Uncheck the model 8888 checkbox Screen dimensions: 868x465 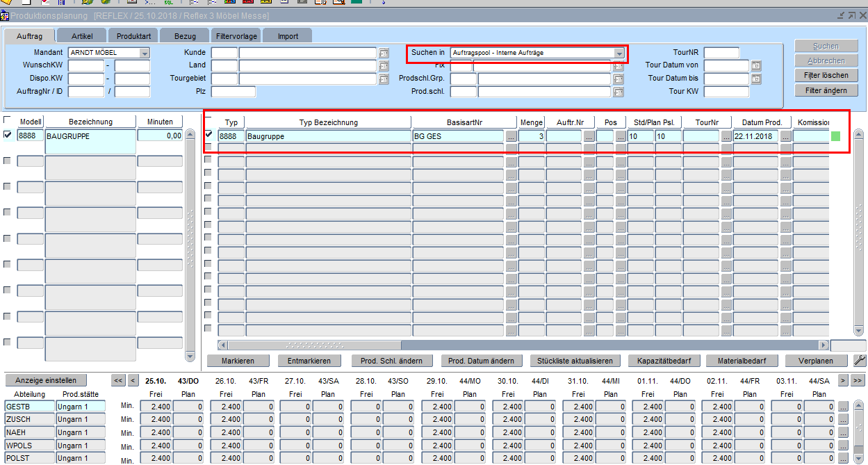(8, 135)
